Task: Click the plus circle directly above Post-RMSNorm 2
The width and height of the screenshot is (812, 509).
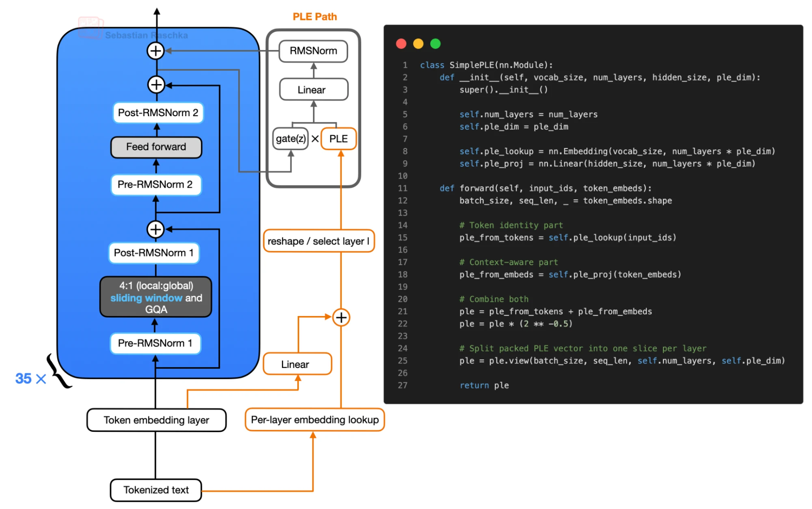Action: (156, 84)
